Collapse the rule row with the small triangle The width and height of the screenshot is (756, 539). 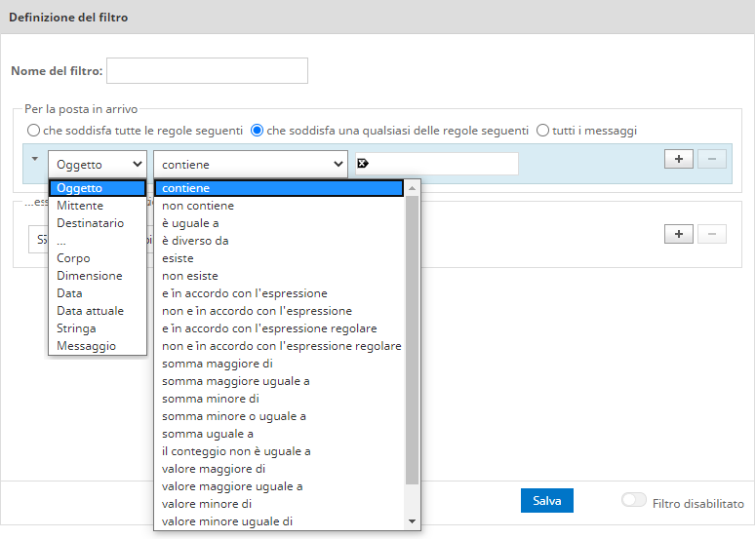[35, 159]
